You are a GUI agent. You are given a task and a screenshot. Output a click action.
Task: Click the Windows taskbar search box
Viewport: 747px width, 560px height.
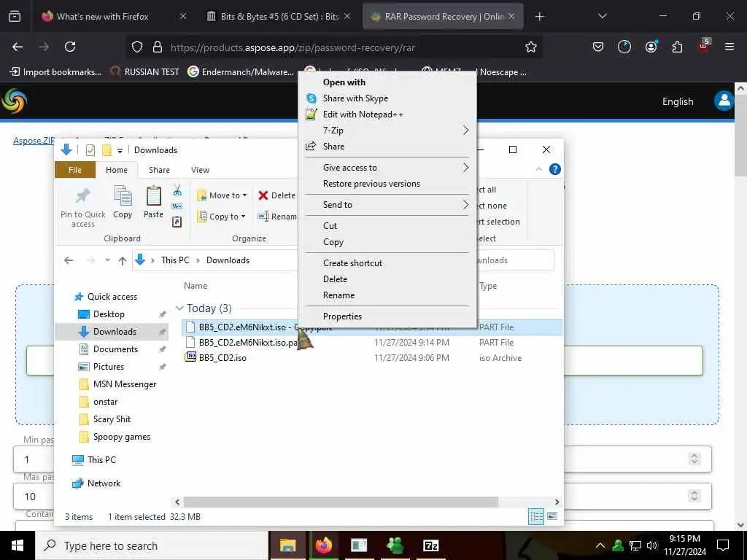(x=152, y=545)
